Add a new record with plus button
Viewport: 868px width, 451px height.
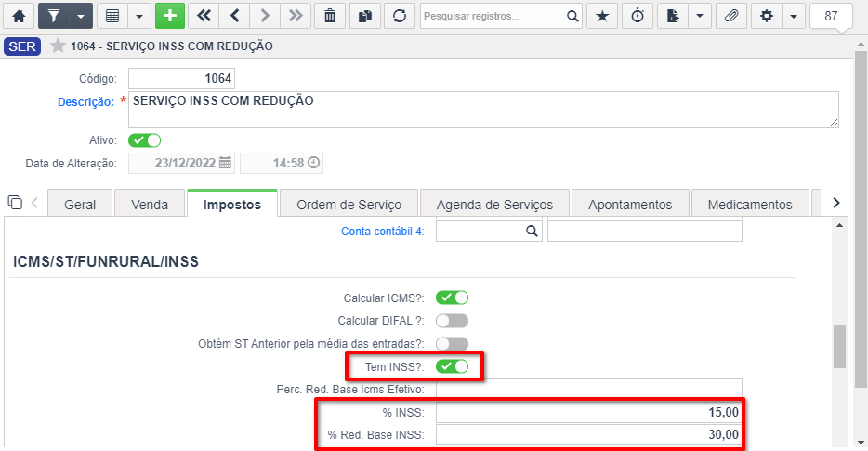point(170,16)
